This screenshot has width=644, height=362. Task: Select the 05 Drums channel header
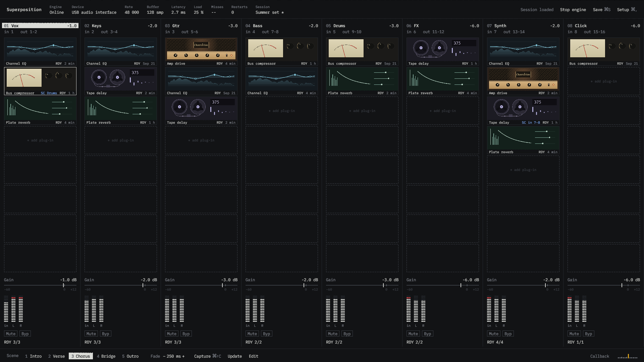pos(362,26)
